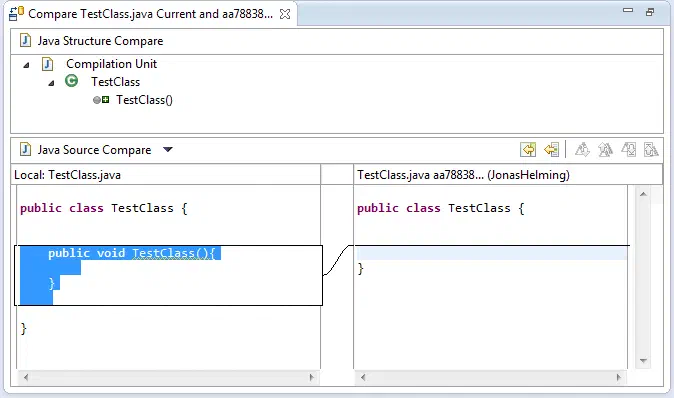Copy current change from right to left
Viewport: 674px width, 398px height.
551,150
